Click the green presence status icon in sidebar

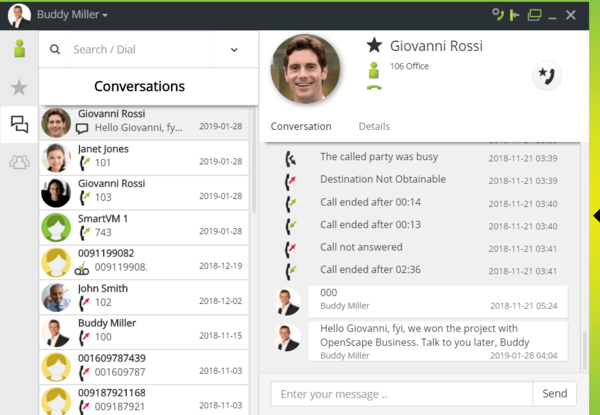[19, 50]
